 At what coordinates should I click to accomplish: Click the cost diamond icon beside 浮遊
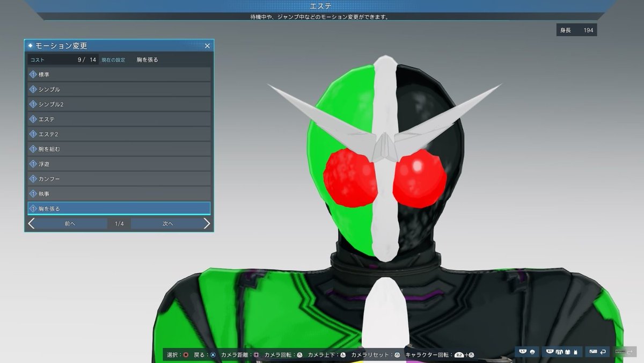coord(33,164)
